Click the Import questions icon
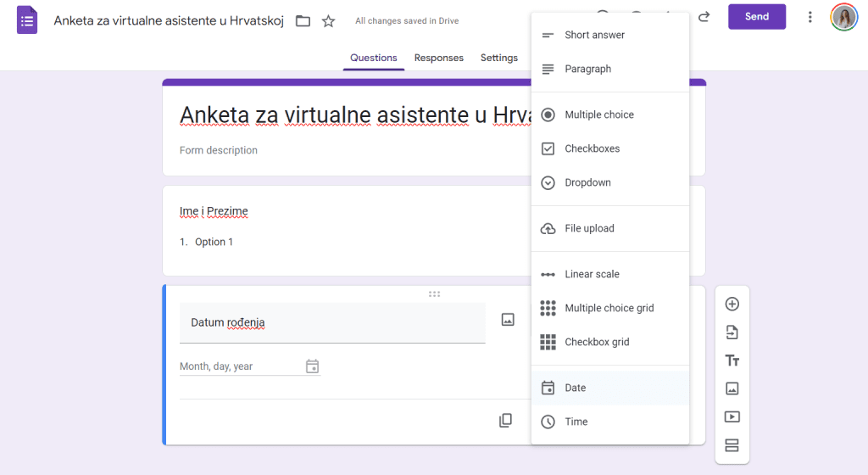 [x=732, y=332]
